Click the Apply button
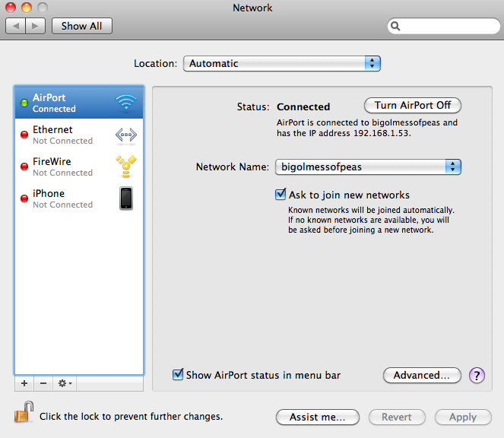 (x=463, y=417)
